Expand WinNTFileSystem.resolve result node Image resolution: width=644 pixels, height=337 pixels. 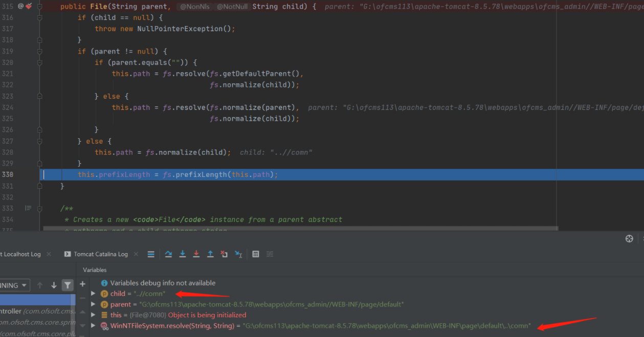(x=93, y=326)
